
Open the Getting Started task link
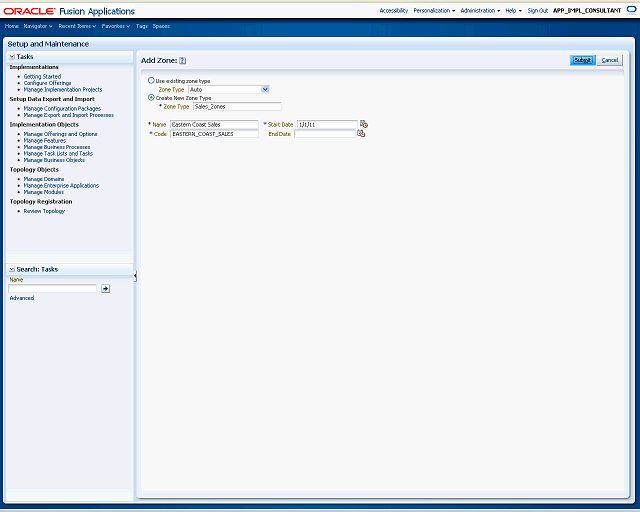tap(42, 76)
